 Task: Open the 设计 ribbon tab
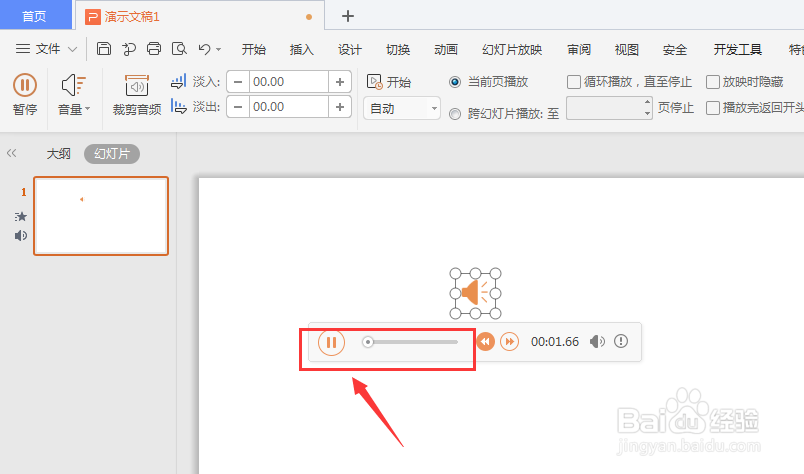(x=350, y=49)
